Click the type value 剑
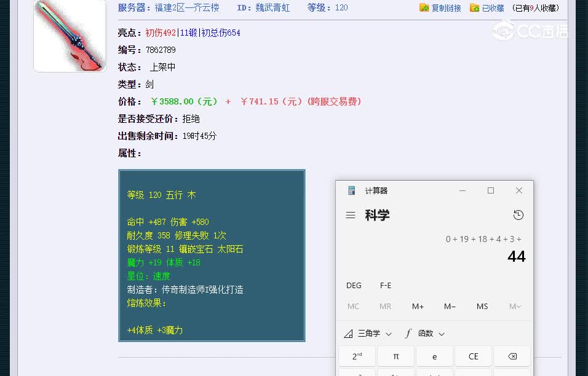This screenshot has height=376, width=588. coord(149,84)
